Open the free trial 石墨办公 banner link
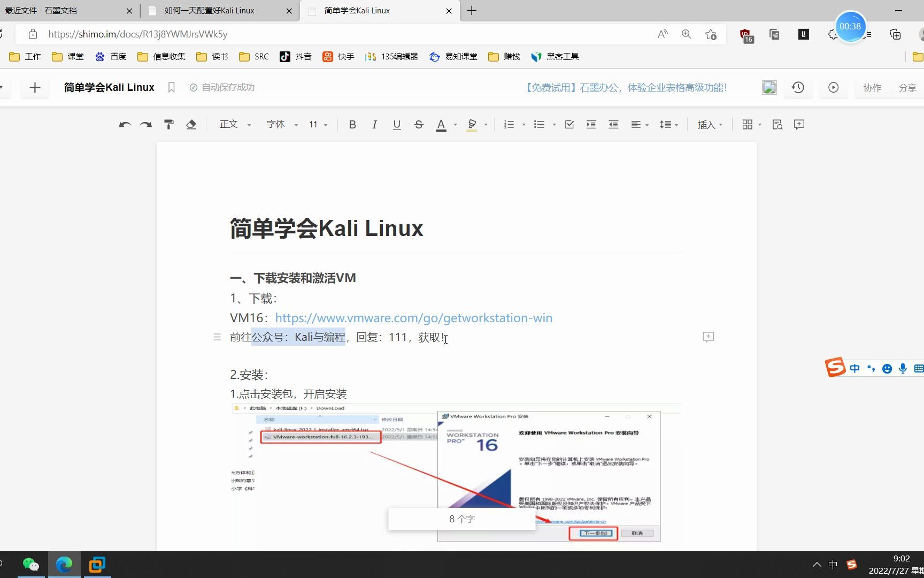 point(625,88)
